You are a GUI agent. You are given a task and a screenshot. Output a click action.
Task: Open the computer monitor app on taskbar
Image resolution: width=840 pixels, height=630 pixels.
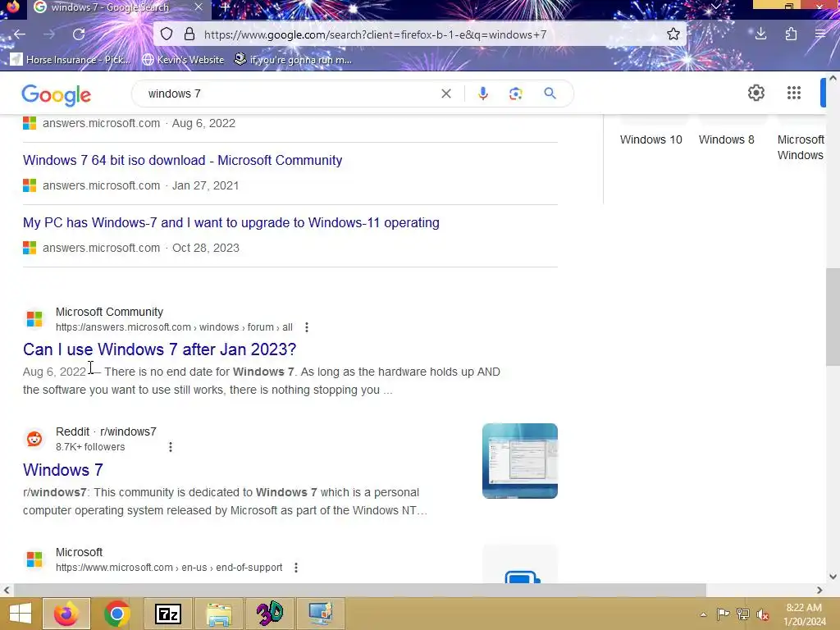[x=321, y=614]
